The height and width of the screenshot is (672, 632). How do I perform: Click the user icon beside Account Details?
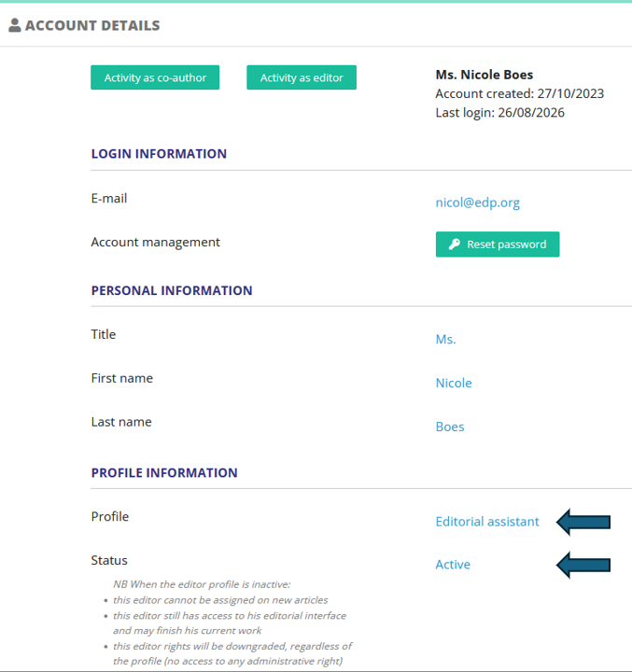tap(15, 25)
